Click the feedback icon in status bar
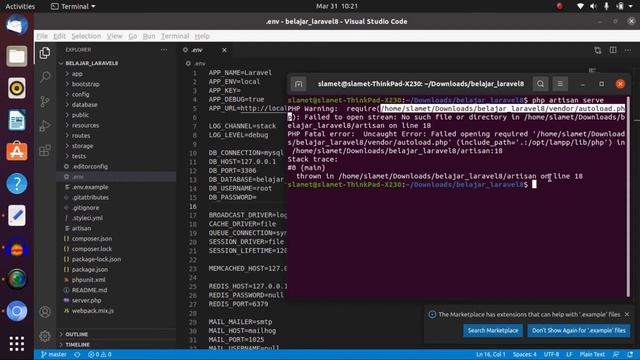 pos(616,354)
